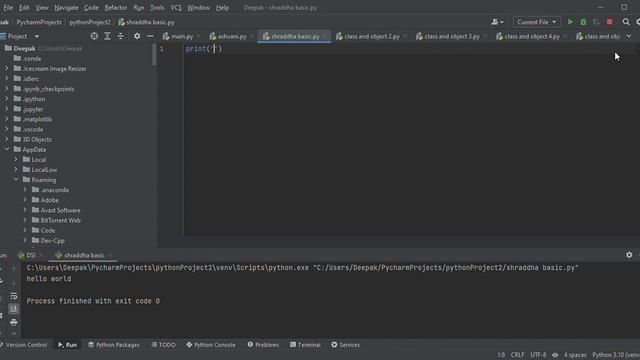Open Search Everywhere magnifier icon
This screenshot has width=640, height=360.
(x=626, y=22)
